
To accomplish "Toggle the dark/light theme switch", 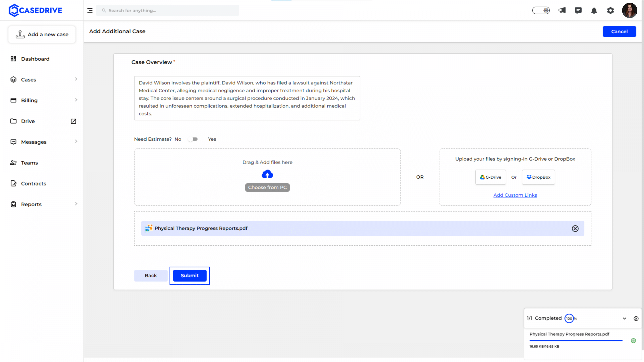I will (541, 11).
